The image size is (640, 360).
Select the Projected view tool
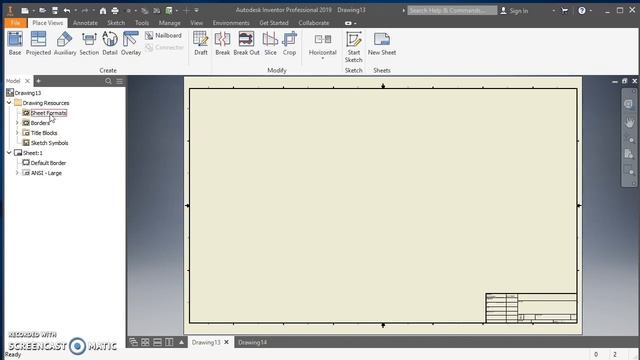coord(38,43)
